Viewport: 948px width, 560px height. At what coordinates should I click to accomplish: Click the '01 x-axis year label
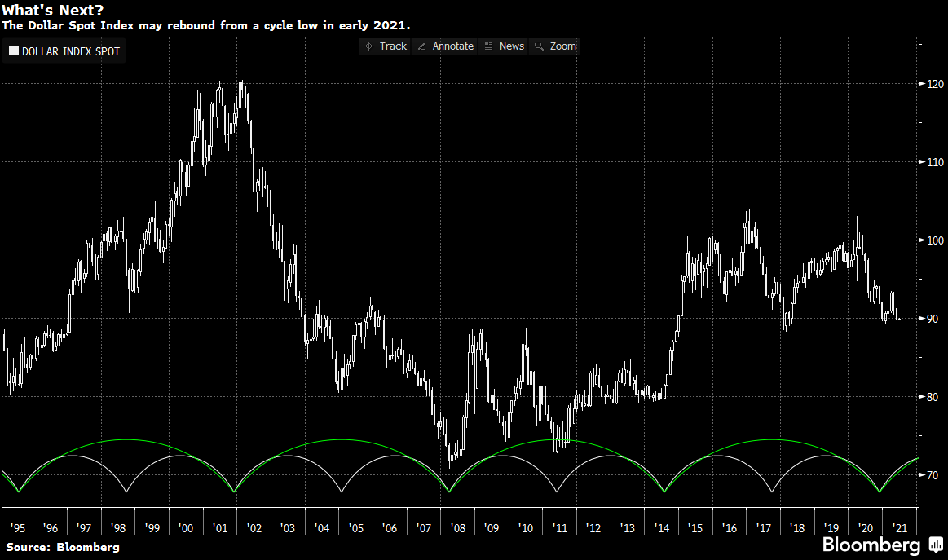(x=220, y=528)
